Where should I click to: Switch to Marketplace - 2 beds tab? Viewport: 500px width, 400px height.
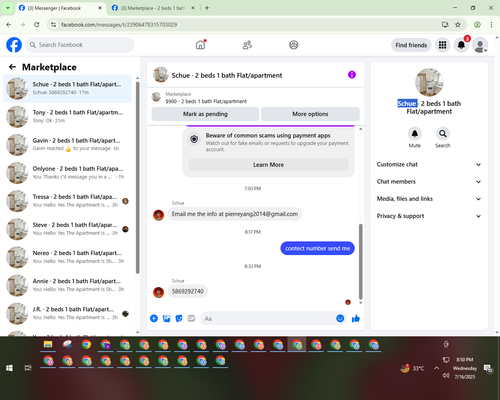(x=153, y=8)
